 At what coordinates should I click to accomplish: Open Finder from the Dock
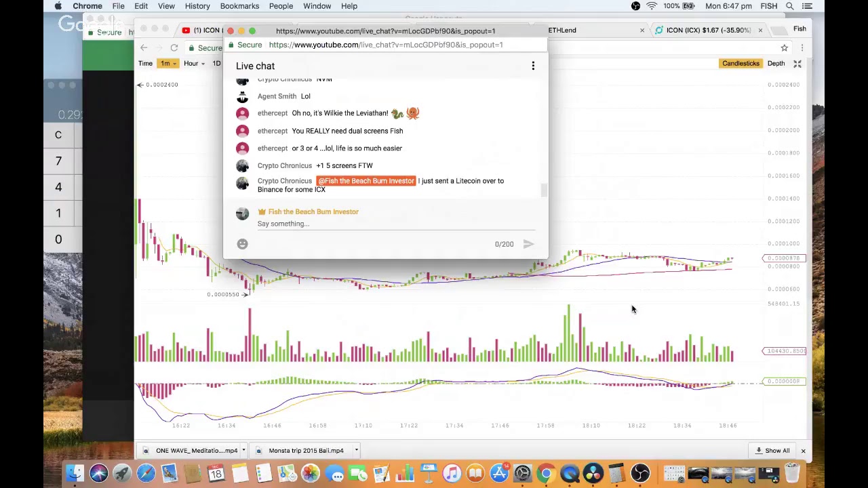75,473
